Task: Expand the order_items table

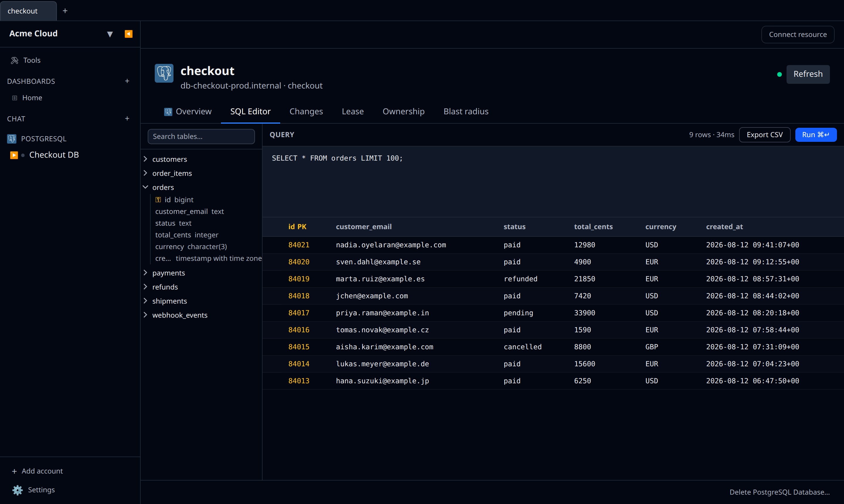Action: (145, 173)
